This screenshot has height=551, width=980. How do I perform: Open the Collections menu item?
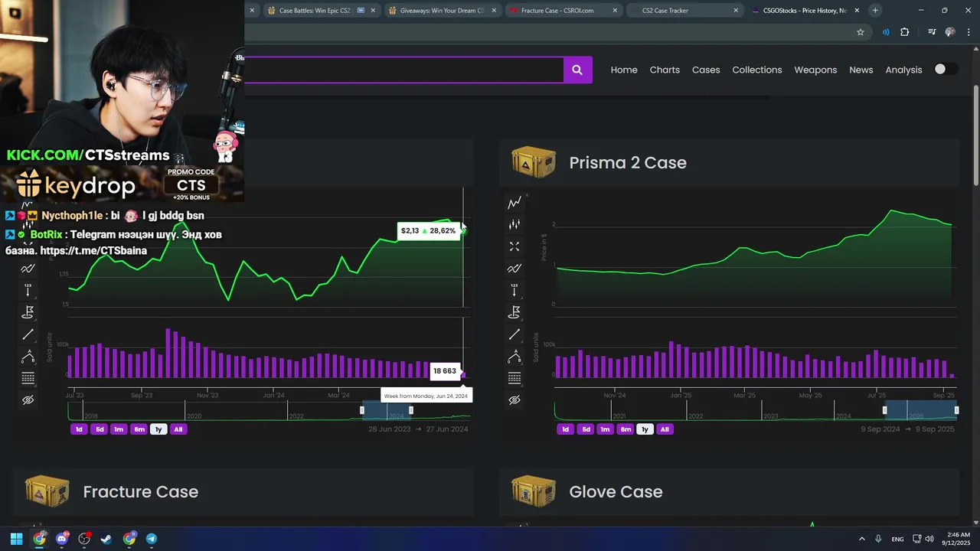757,70
